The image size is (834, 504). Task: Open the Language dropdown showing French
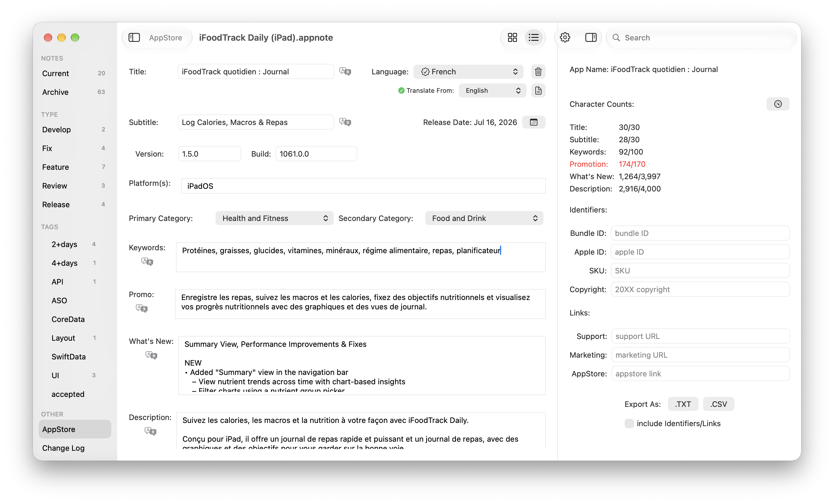(x=469, y=72)
